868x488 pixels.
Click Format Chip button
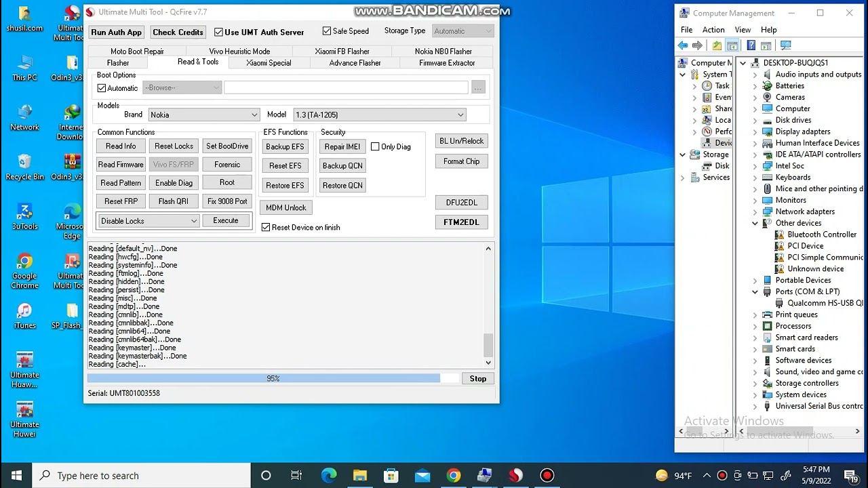coord(461,161)
